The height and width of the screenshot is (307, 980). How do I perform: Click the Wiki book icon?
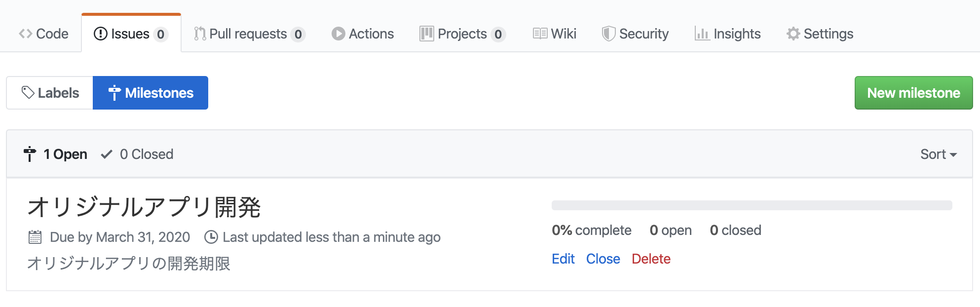point(540,34)
